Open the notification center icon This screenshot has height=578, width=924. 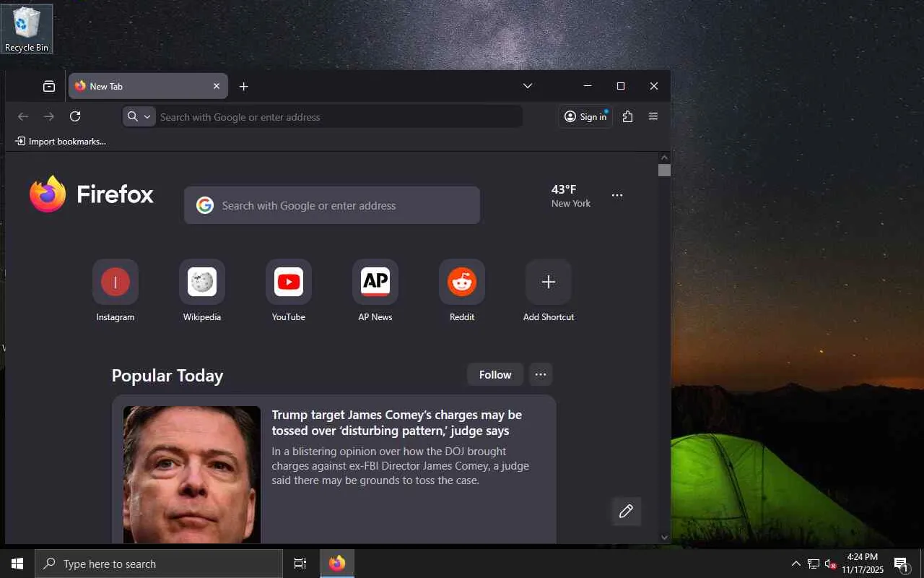tap(901, 564)
